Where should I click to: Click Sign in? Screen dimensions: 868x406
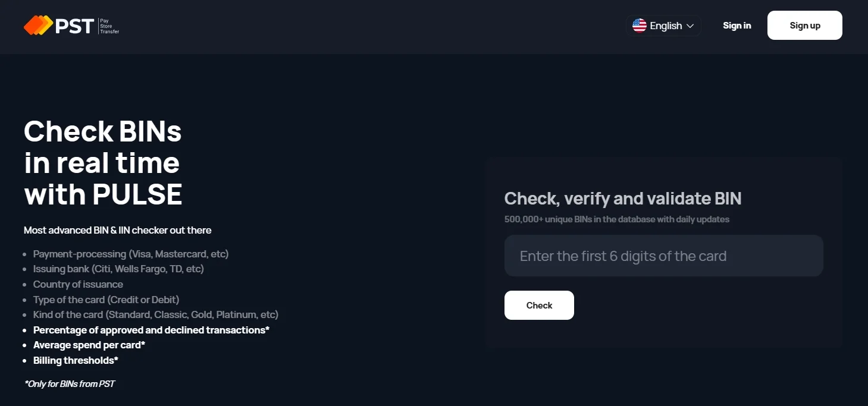(x=737, y=26)
